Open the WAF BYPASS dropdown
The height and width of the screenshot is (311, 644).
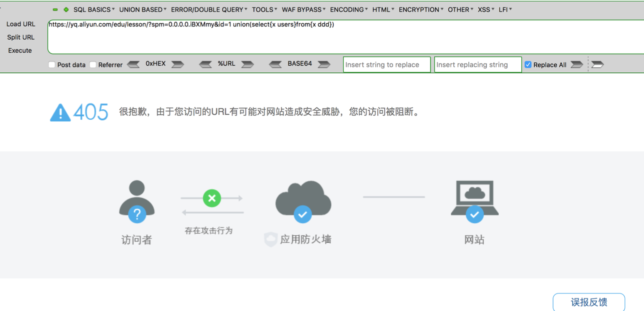coord(303,10)
